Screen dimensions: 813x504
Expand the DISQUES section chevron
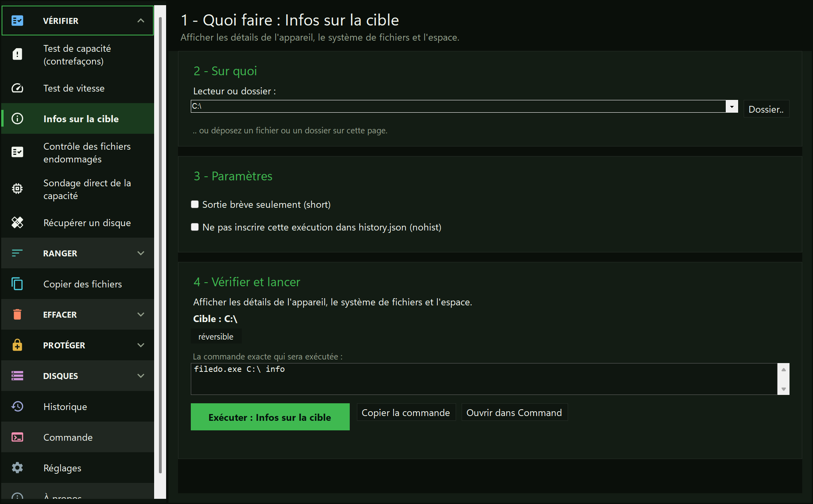pyautogui.click(x=141, y=376)
